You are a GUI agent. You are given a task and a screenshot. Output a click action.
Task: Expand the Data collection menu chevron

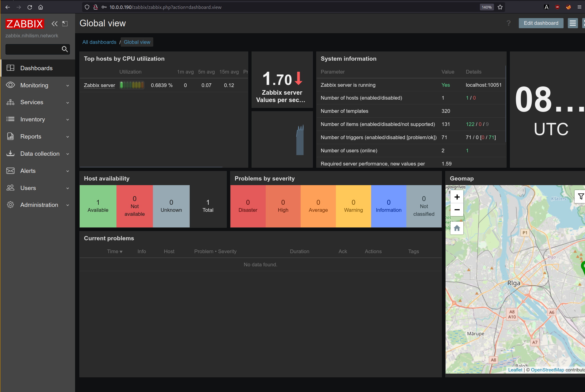coord(68,154)
